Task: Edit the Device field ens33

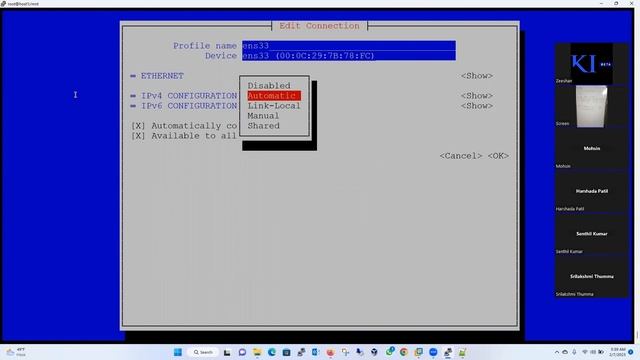Action: 349,56
